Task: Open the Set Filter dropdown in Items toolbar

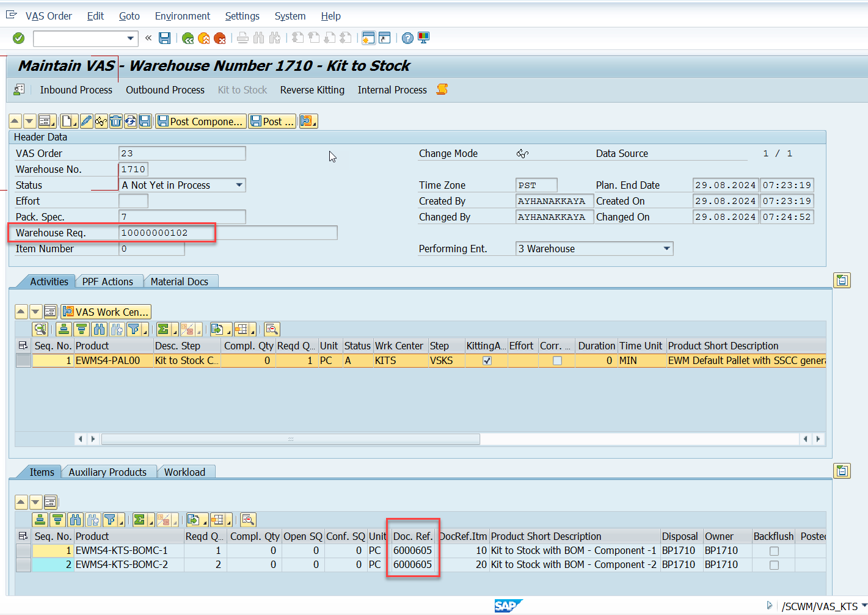Action: click(x=121, y=522)
